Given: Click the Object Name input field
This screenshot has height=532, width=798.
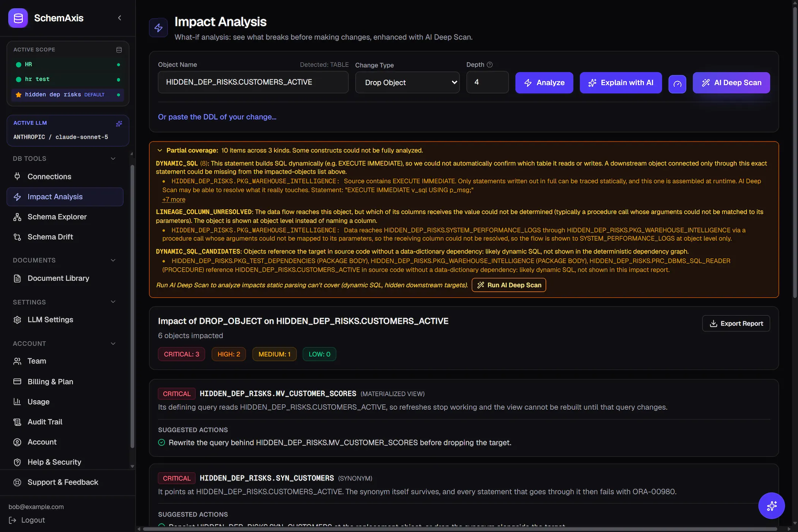Looking at the screenshot, I should click(x=253, y=82).
